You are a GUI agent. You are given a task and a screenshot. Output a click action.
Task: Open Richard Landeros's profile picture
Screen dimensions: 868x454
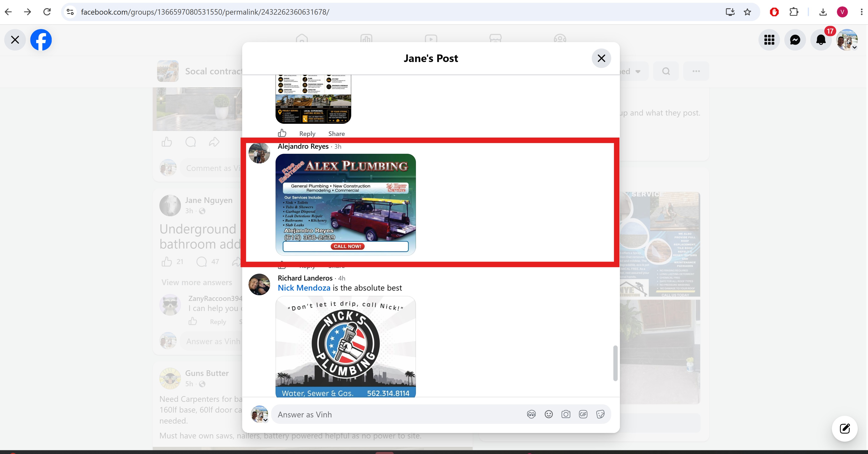tap(259, 284)
